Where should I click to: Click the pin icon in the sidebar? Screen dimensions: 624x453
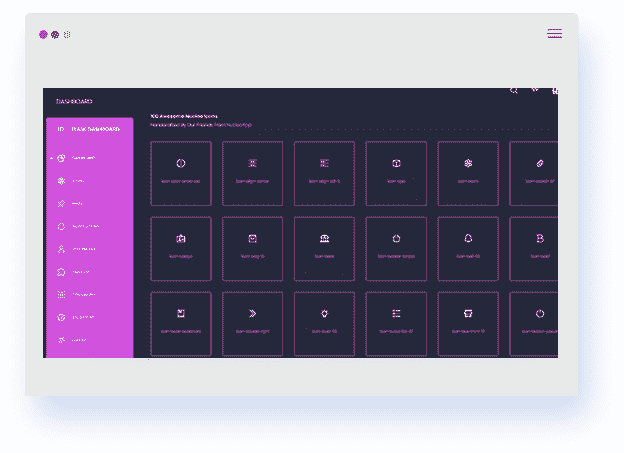61,204
